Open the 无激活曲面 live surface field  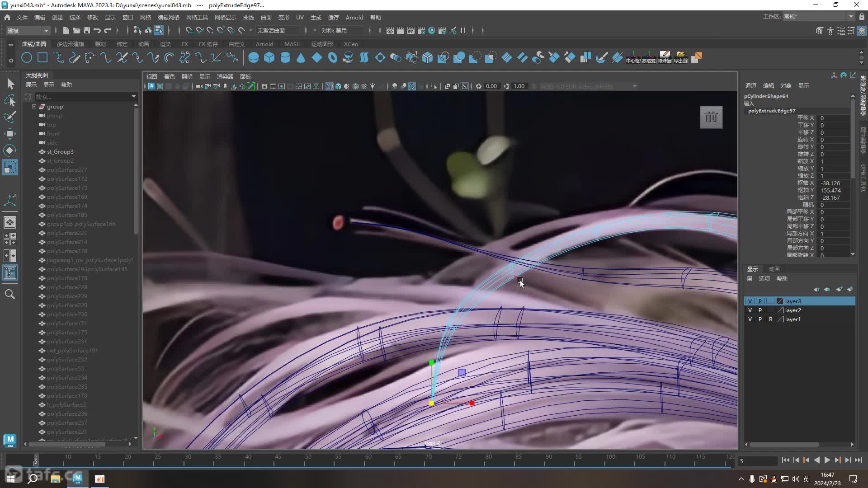(x=278, y=30)
